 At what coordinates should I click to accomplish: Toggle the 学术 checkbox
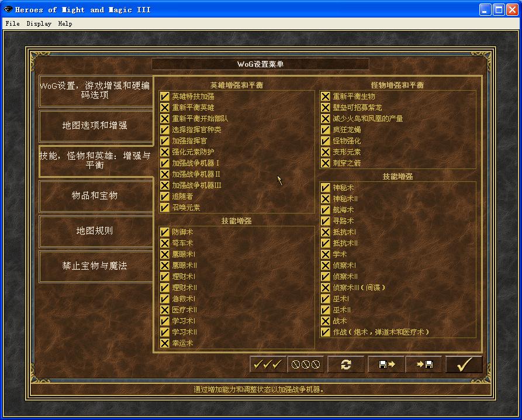pyautogui.click(x=325, y=254)
